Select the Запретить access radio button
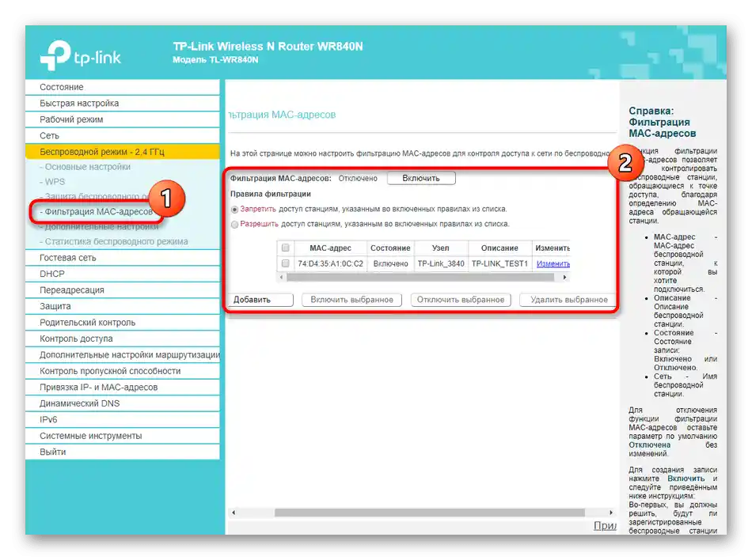The image size is (752, 560). click(x=234, y=210)
